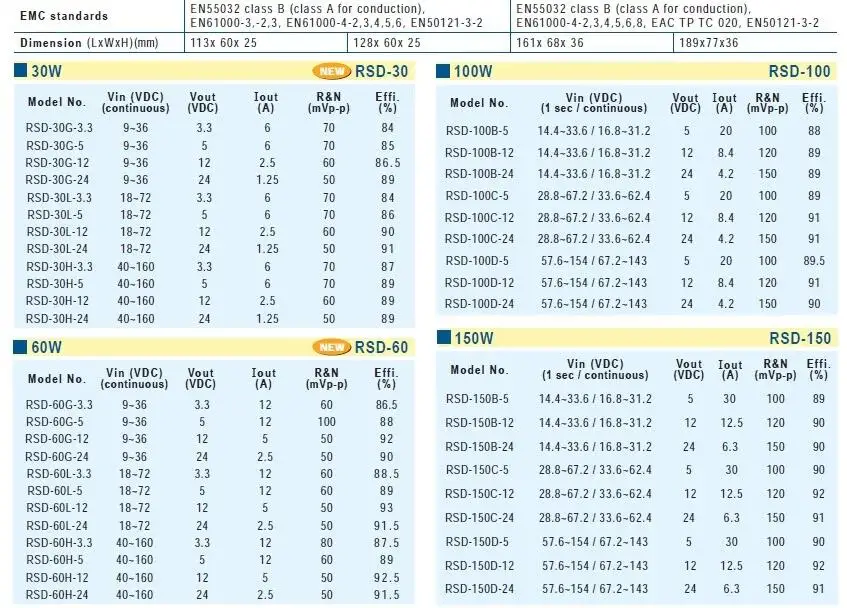Click model RSD-60H-12
This screenshot has width=847, height=608.
pos(57,578)
